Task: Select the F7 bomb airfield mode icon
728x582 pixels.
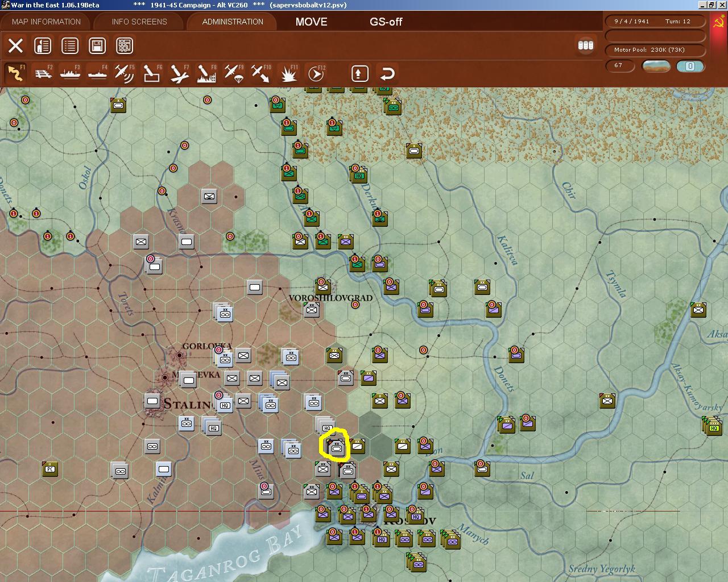Action: coord(179,73)
